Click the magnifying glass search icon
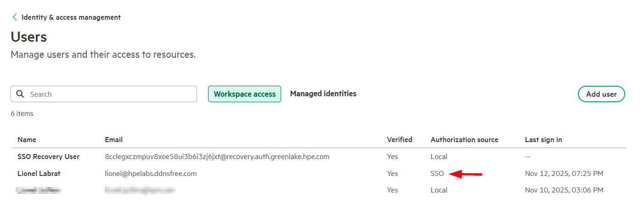Viewport: 644px width, 209px height. point(20,94)
